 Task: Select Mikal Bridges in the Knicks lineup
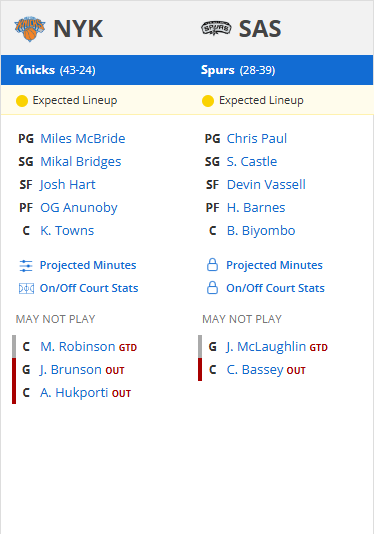[x=81, y=162]
